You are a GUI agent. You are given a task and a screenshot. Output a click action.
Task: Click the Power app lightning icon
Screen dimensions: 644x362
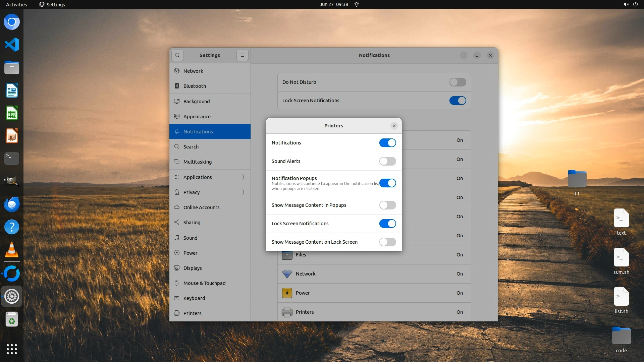click(x=287, y=293)
